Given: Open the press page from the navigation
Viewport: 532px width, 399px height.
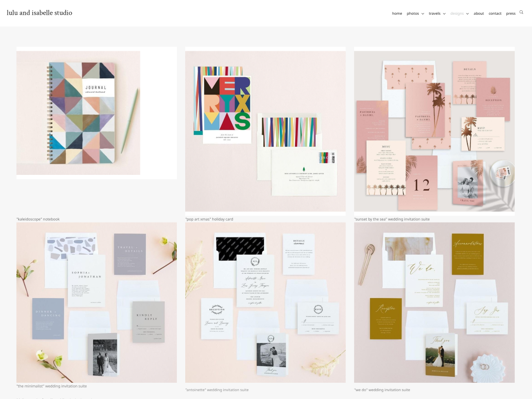Looking at the screenshot, I should (x=510, y=13).
